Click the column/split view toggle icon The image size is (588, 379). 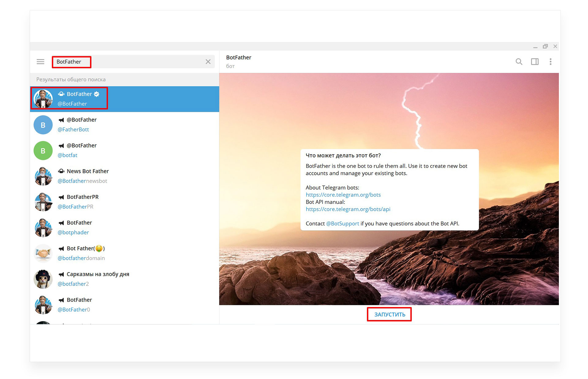point(535,61)
